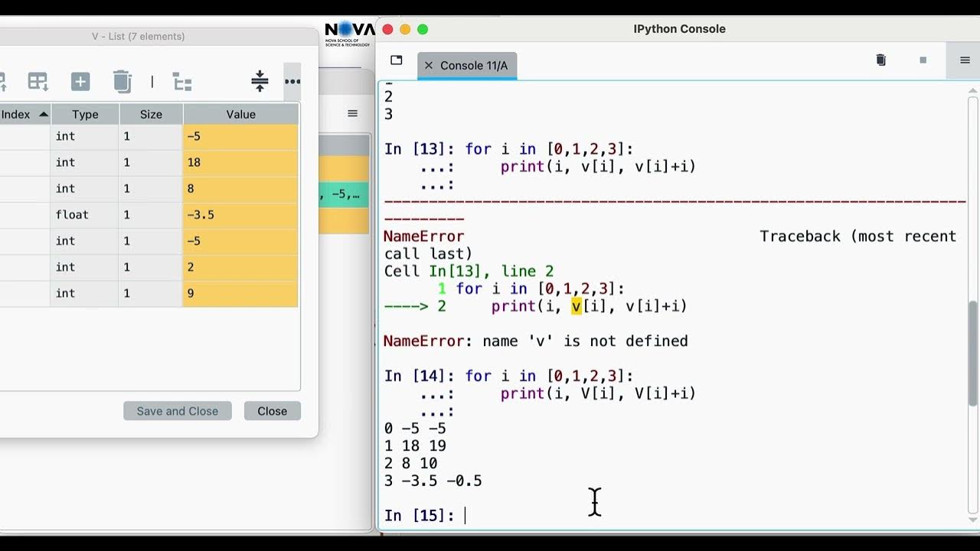Click the IPython Console vertical scrollbar thumb

[973, 353]
